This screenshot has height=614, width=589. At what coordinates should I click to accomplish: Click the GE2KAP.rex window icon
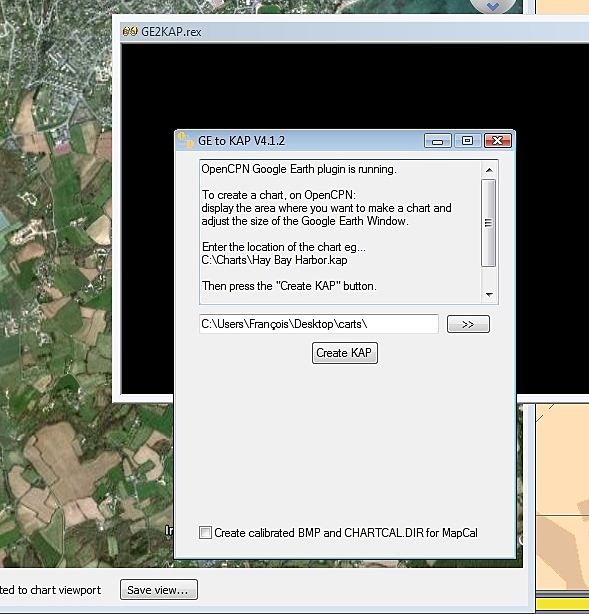pyautogui.click(x=130, y=31)
